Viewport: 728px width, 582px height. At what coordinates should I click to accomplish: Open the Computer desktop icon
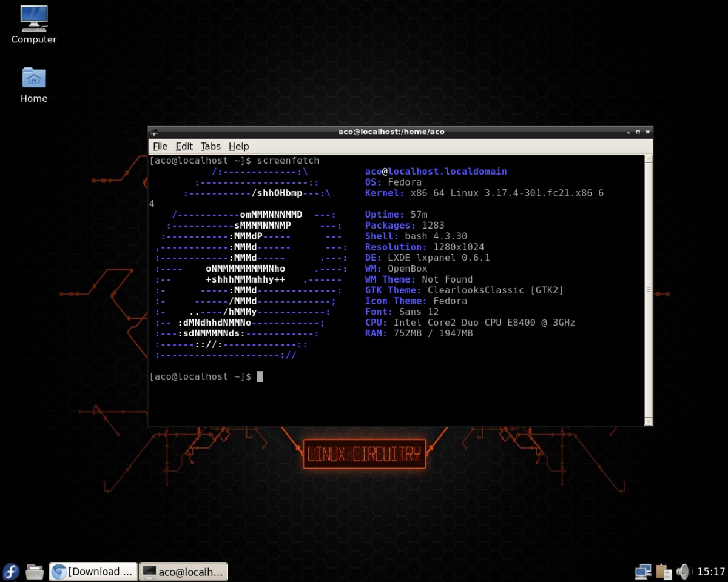[x=34, y=24]
